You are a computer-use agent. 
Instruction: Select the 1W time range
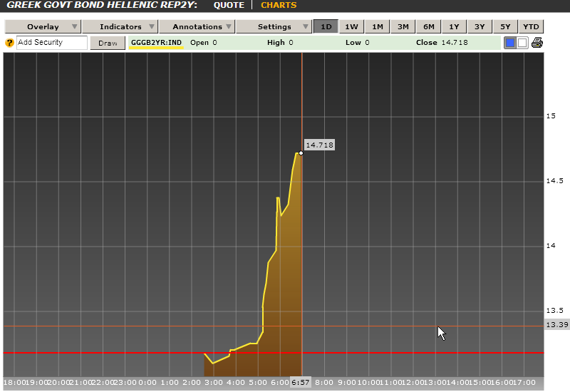click(351, 26)
